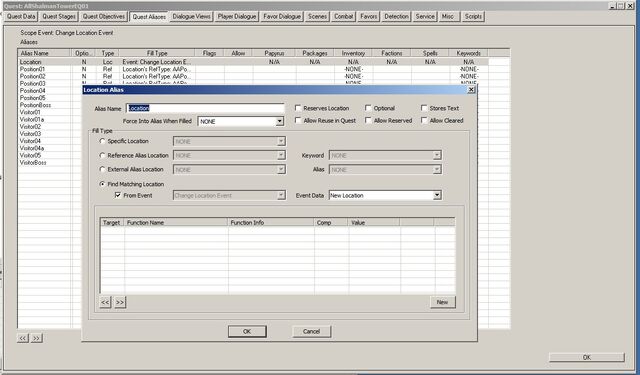Go to the Dialogue Views tab

click(x=191, y=17)
